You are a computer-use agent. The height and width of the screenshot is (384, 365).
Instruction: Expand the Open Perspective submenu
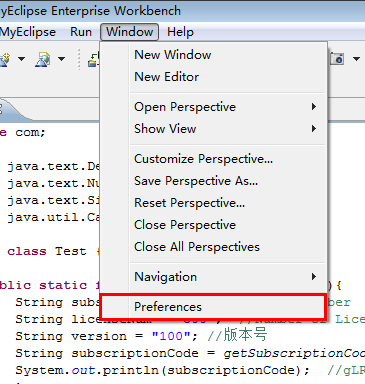point(213,107)
